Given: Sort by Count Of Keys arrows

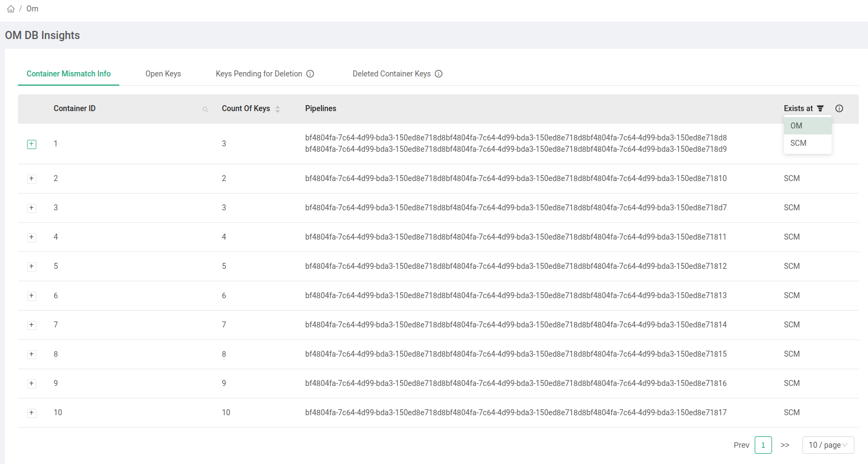Looking at the screenshot, I should click(x=278, y=109).
